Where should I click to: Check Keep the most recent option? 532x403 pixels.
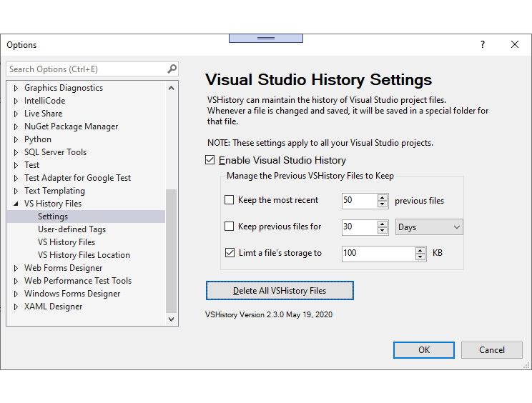(230, 199)
